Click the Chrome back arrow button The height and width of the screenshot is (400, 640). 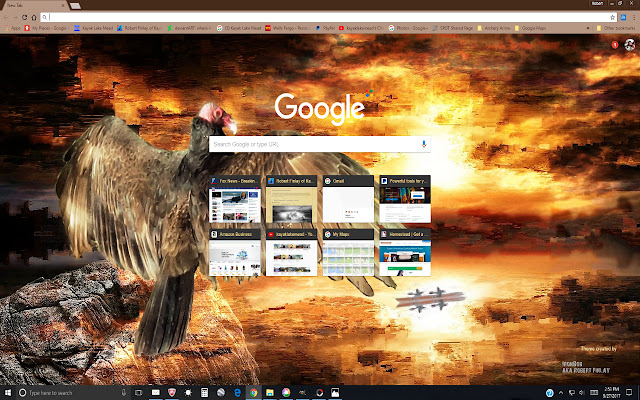pyautogui.click(x=7, y=18)
